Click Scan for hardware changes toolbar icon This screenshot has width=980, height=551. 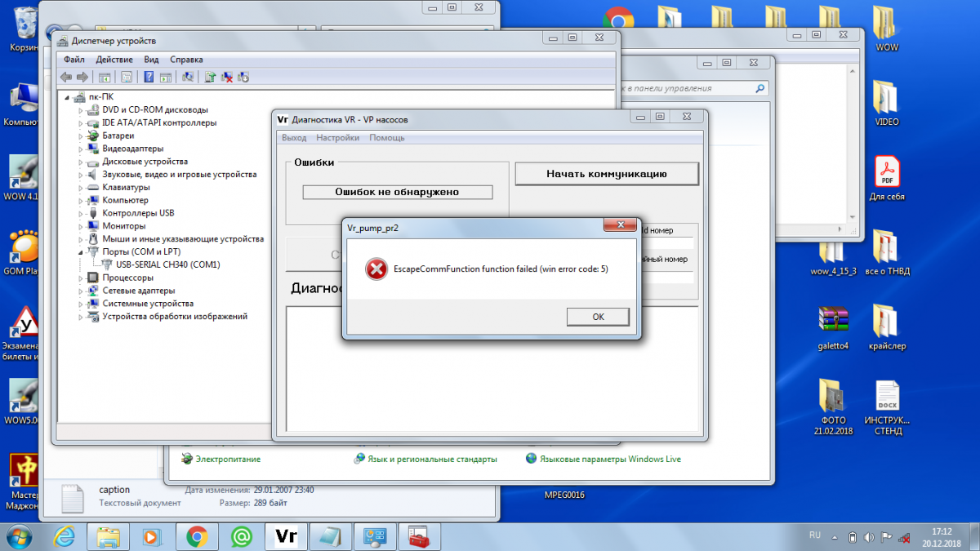(188, 77)
